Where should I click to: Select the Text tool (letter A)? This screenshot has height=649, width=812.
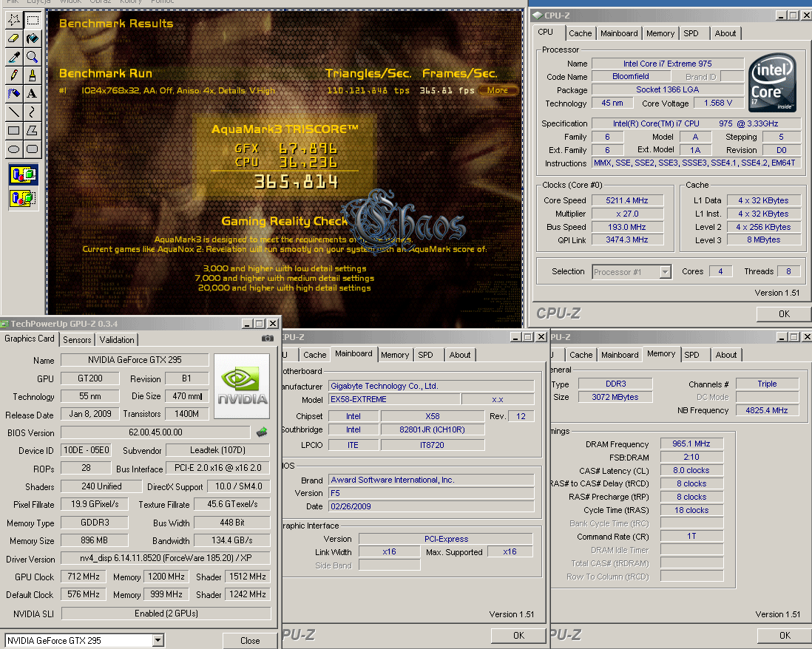point(33,94)
